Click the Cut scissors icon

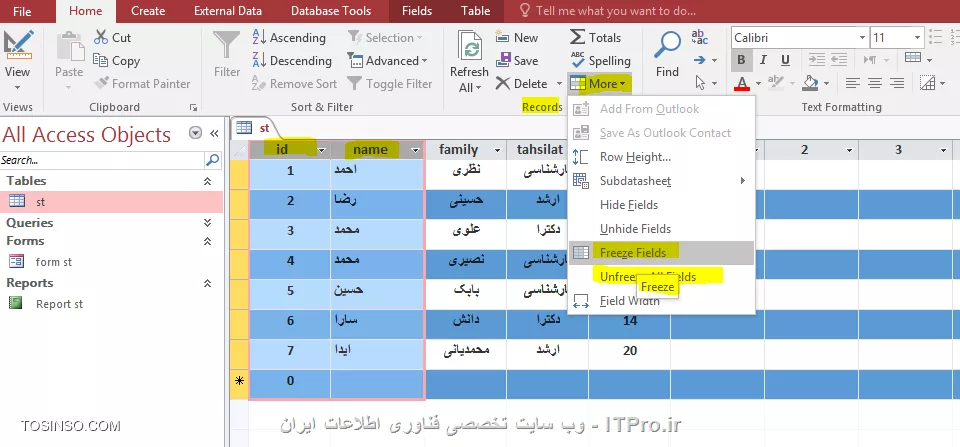coord(101,37)
